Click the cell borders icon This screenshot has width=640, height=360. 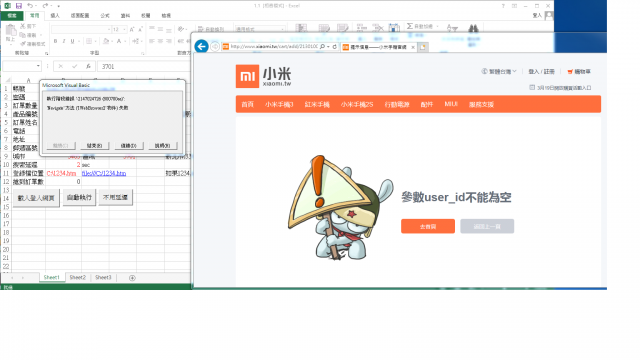tap(89, 41)
